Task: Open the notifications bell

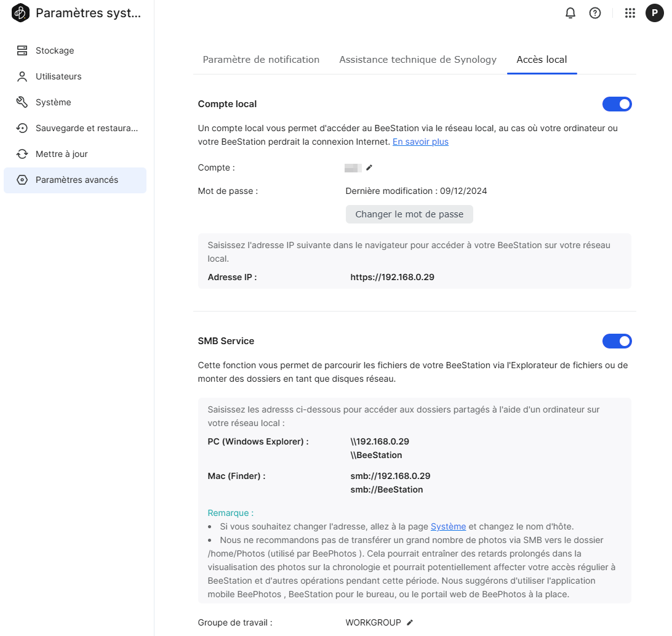Action: [570, 13]
